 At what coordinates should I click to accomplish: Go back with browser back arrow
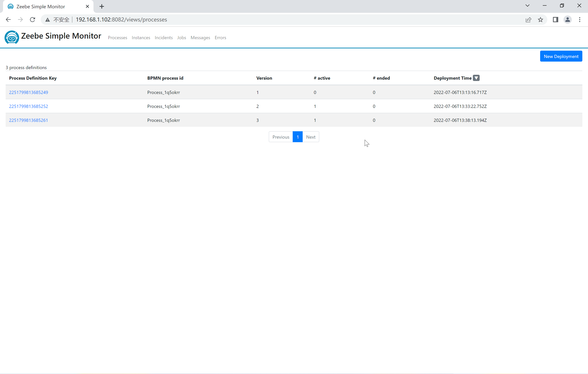pos(8,20)
